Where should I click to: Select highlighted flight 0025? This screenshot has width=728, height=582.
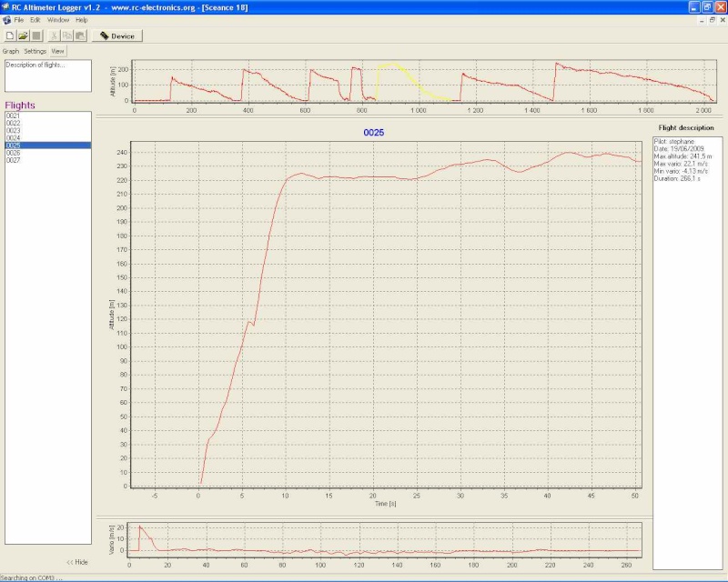pos(48,145)
